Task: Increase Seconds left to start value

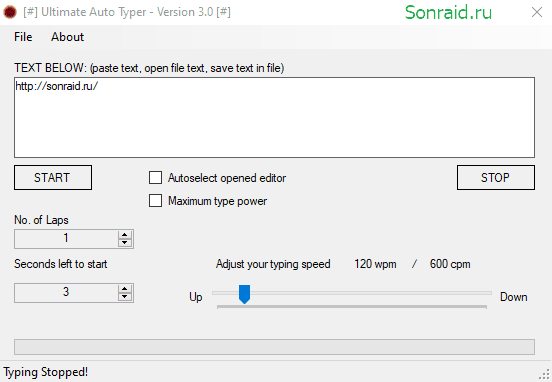Action: [125, 289]
